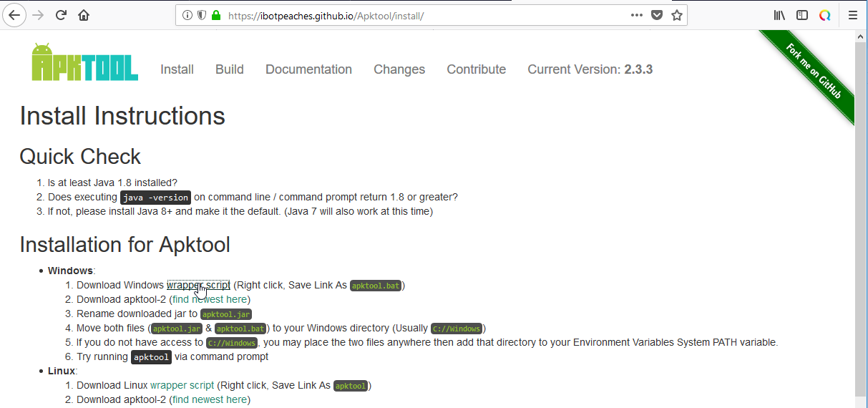
Task: Click the Windows wrapper script link
Action: 198,285
